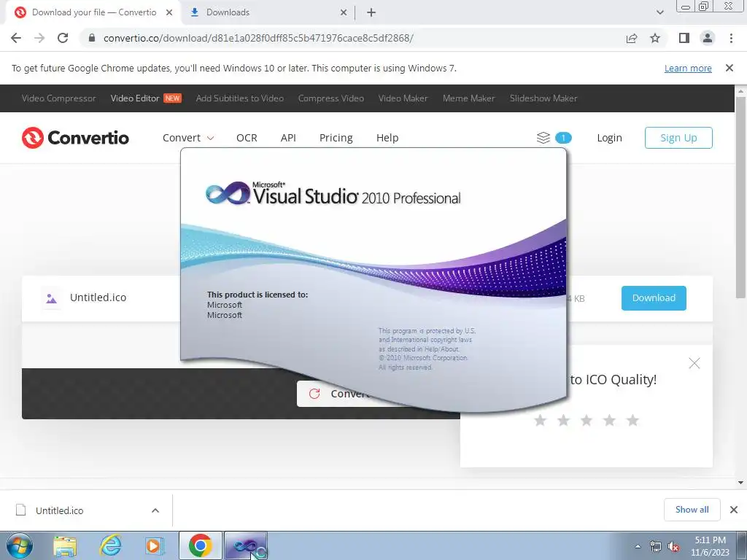Screen dimensions: 747x560
Task: Click the muted volume tray icon
Action: click(673, 547)
